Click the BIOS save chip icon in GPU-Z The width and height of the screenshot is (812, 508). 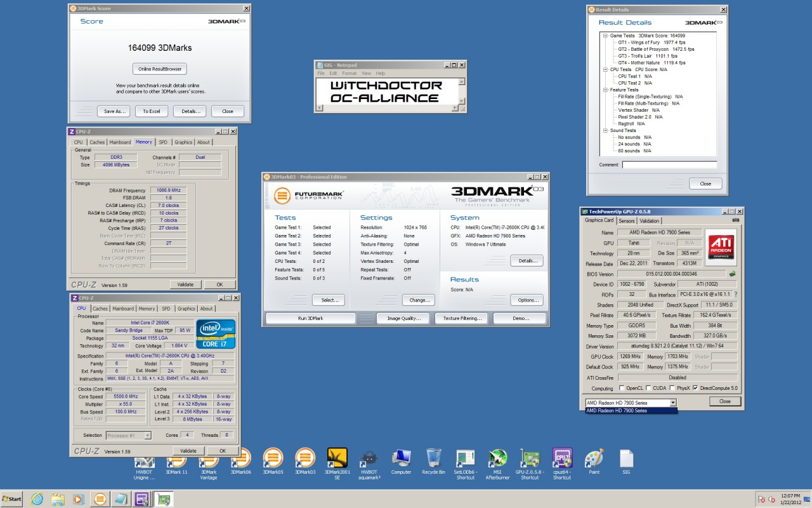click(733, 274)
